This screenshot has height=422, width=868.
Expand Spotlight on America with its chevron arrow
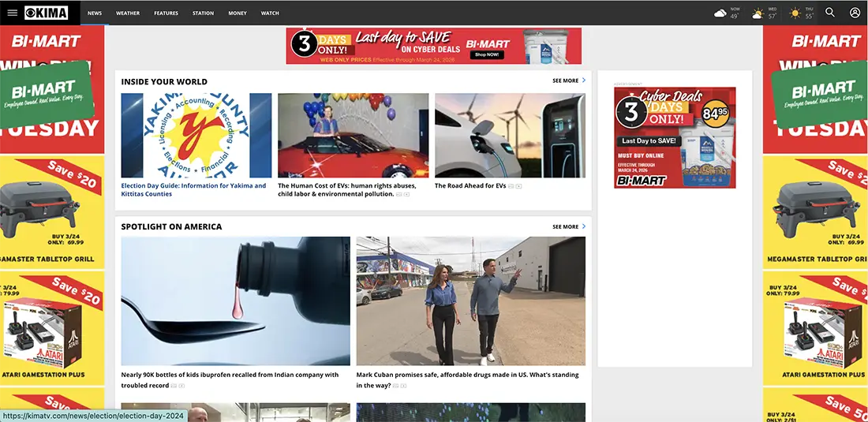point(583,226)
